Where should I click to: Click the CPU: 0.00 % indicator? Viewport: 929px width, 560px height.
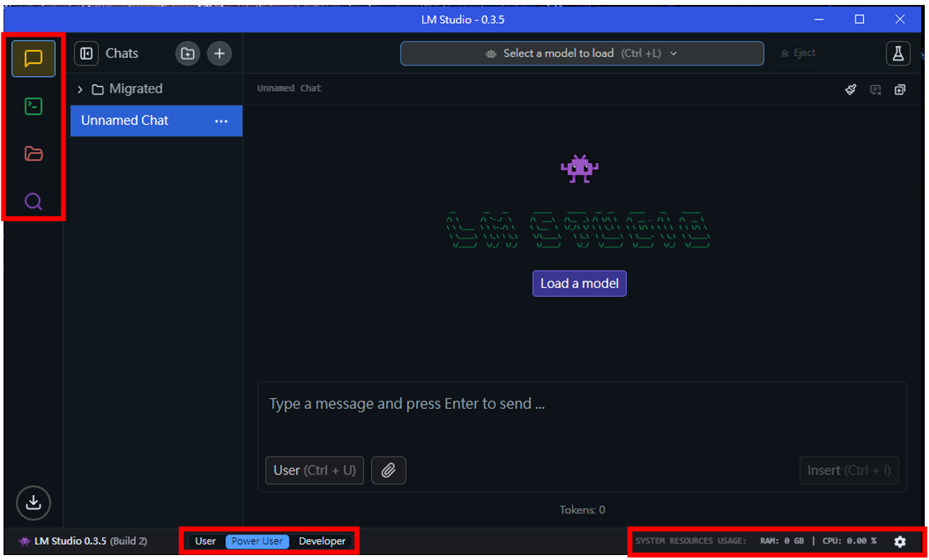tap(849, 542)
